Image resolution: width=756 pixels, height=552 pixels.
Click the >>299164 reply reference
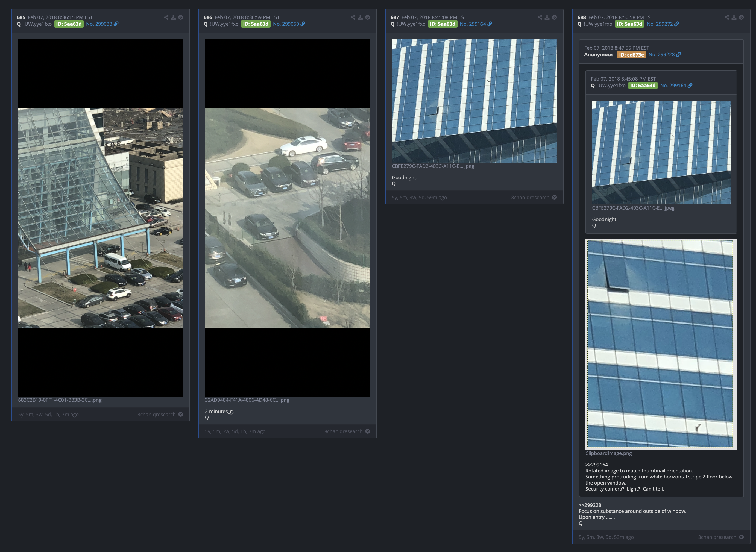[x=596, y=465]
